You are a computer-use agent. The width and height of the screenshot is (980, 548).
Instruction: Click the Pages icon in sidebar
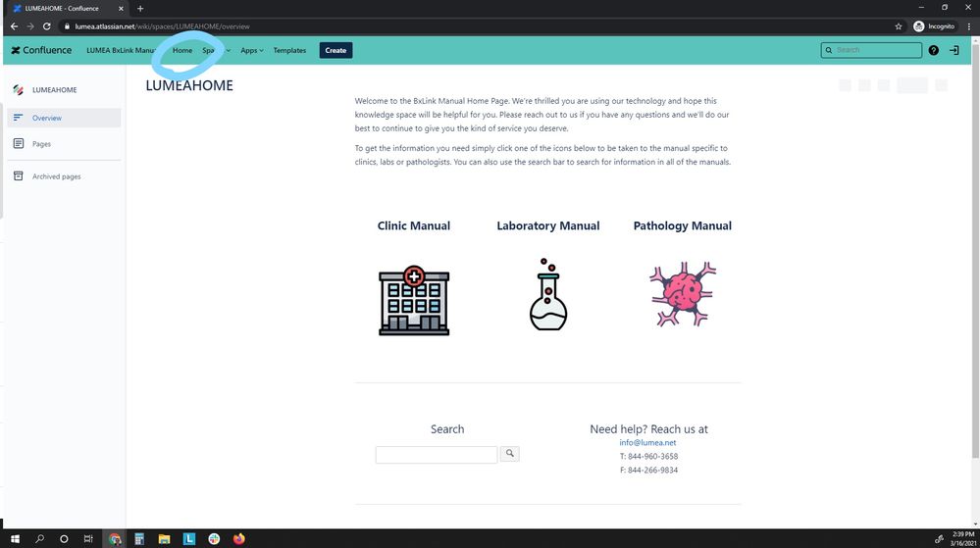tap(18, 144)
